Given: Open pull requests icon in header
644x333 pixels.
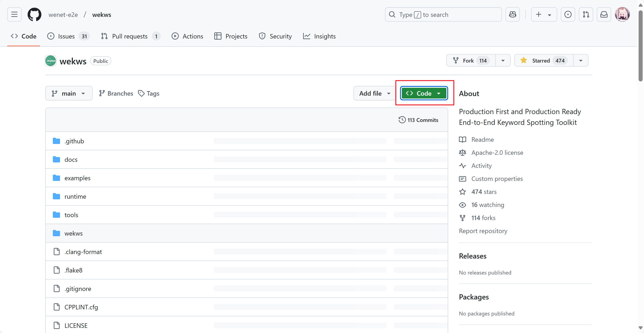Looking at the screenshot, I should point(586,14).
